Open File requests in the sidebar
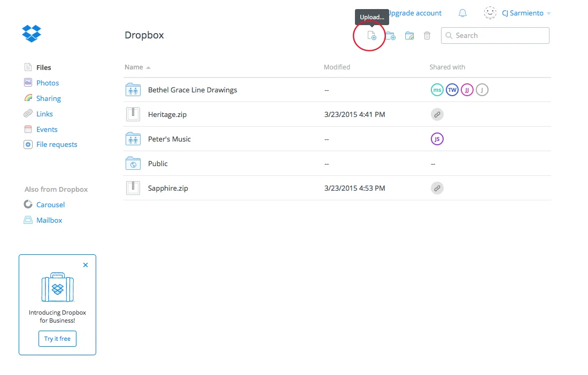 click(x=57, y=145)
